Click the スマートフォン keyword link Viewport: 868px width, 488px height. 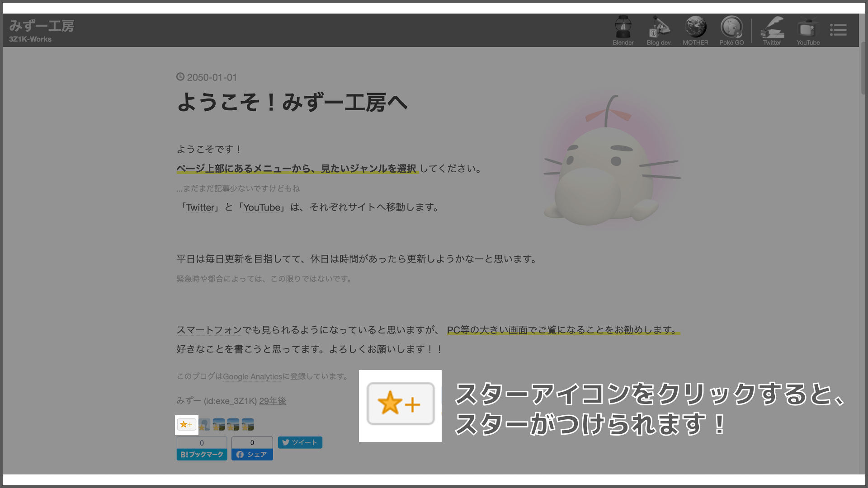(209, 330)
